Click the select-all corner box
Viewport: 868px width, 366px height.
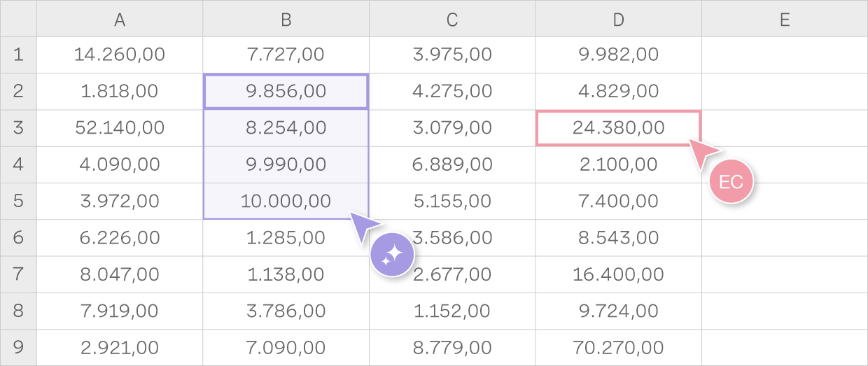click(18, 19)
